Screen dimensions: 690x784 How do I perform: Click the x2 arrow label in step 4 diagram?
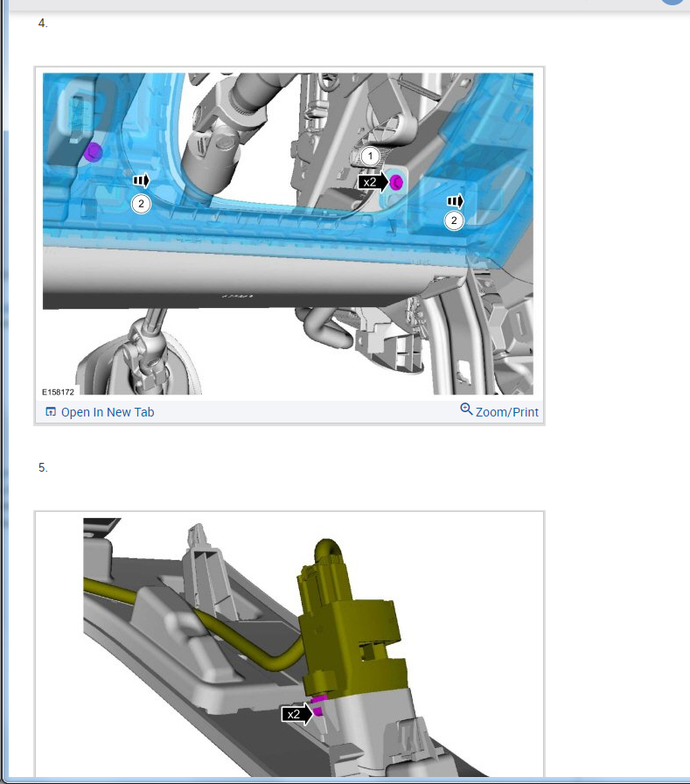(373, 182)
